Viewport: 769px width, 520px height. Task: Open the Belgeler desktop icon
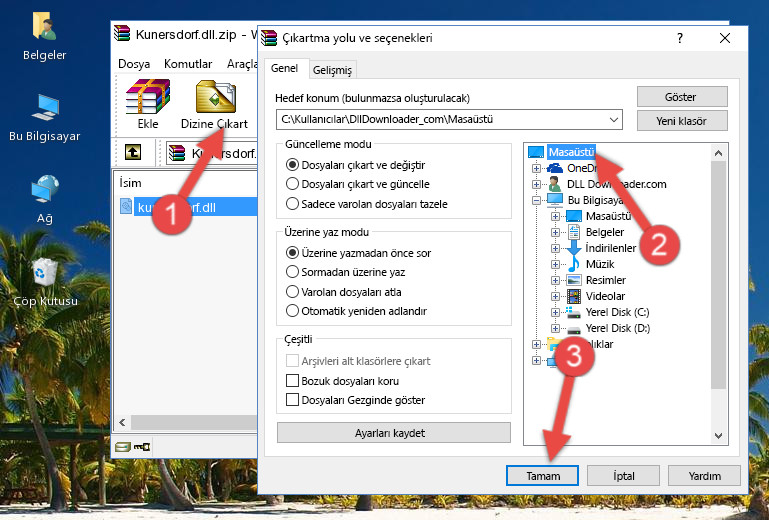click(x=44, y=37)
